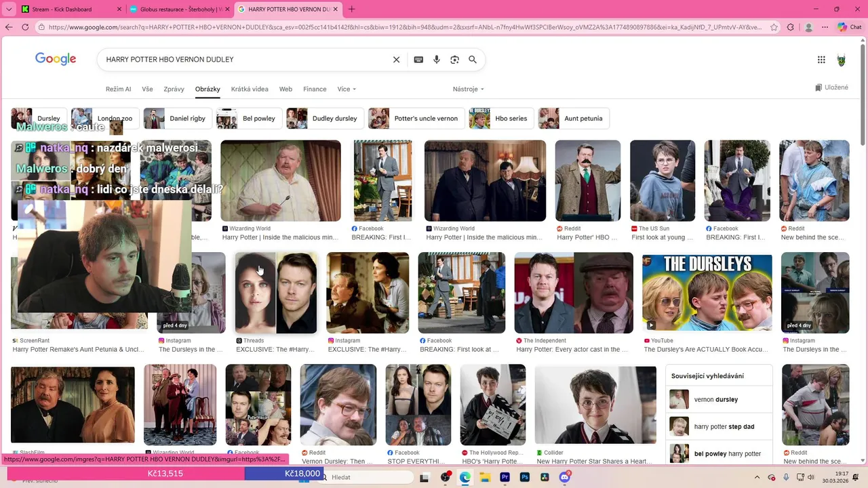Open Adobe Premiere Pro from the taskbar
868x488 pixels.
pyautogui.click(x=505, y=477)
